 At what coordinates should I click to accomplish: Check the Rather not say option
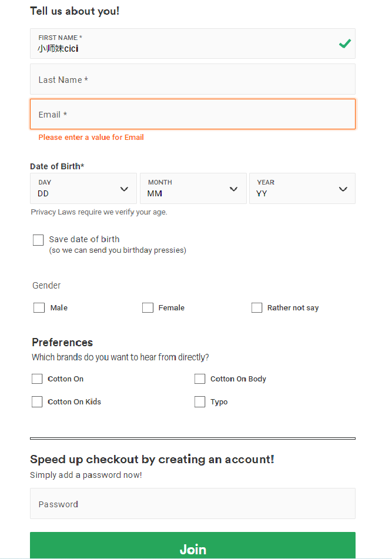[x=257, y=307]
